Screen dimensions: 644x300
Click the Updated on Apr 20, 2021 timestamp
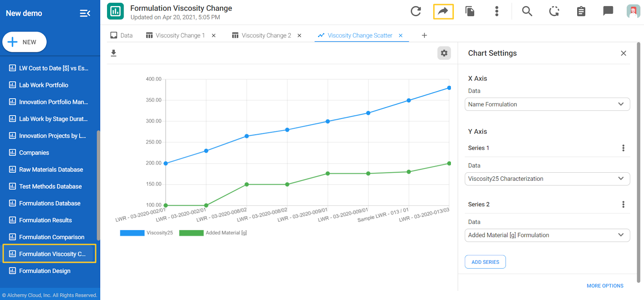(x=175, y=17)
